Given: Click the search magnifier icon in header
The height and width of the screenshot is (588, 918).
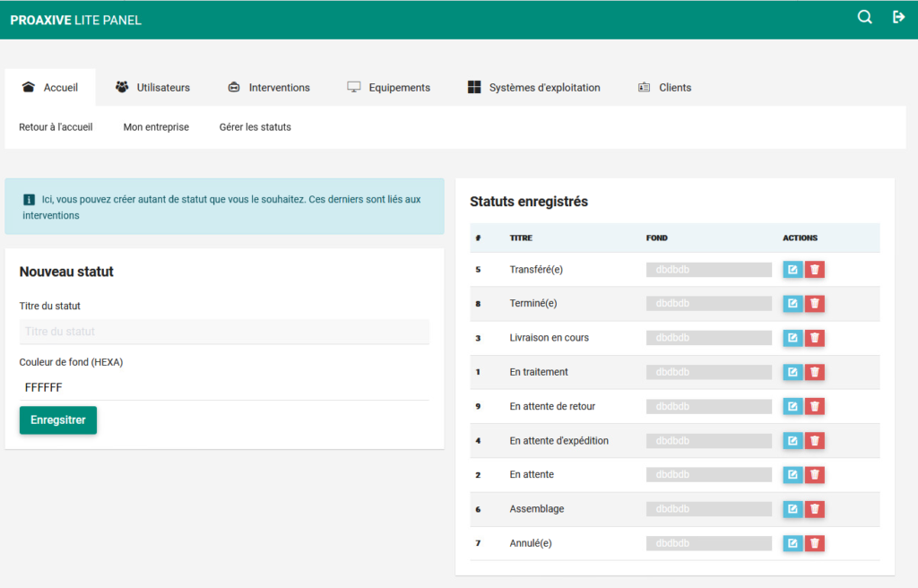Looking at the screenshot, I should point(864,17).
